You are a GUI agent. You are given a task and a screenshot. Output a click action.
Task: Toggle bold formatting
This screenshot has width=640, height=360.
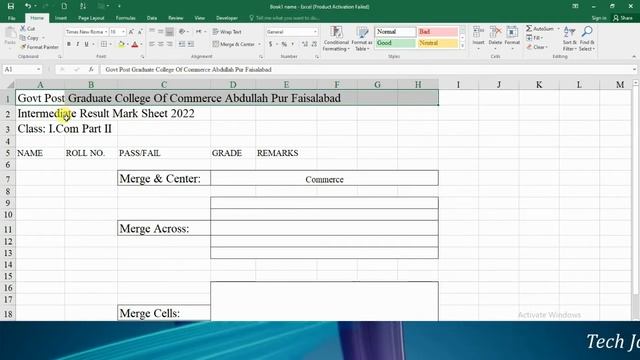(x=69, y=44)
